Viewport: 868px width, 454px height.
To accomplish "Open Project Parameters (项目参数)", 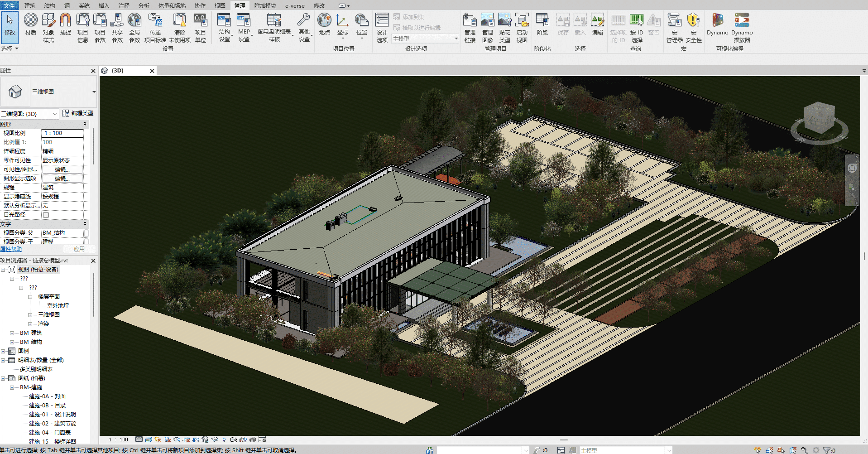I will coord(100,28).
